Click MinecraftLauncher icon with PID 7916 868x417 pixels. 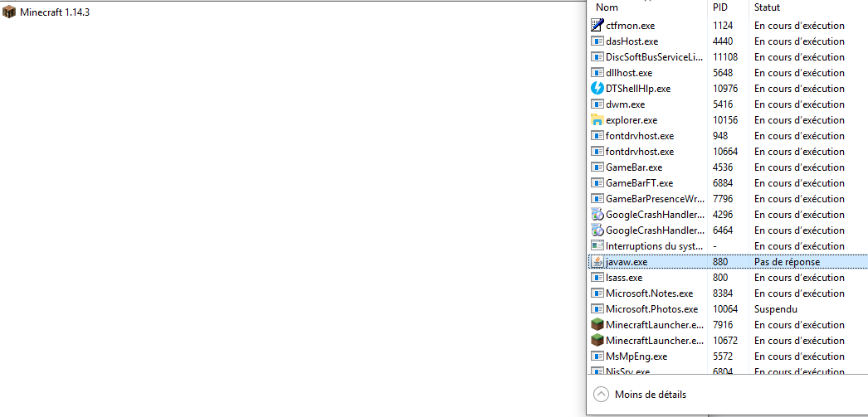(597, 325)
